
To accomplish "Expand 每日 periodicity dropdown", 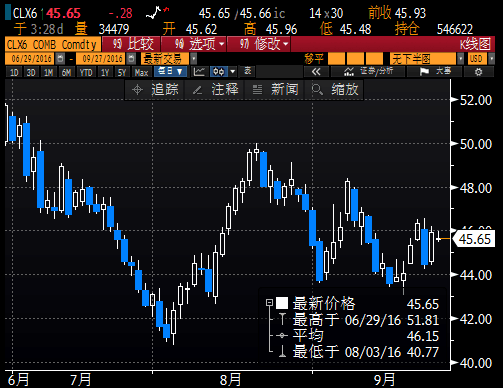I will tap(170, 72).
